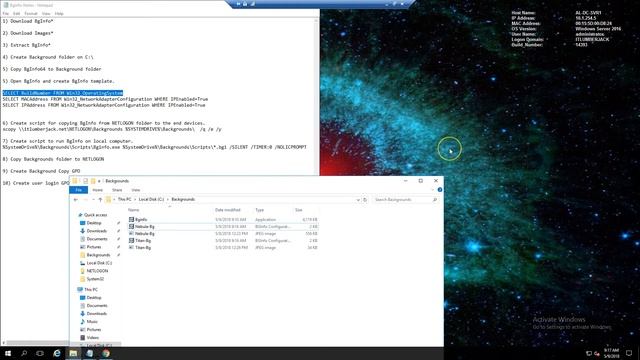Open the Notepad View menu
The height and width of the screenshot is (360, 640).
point(46,13)
